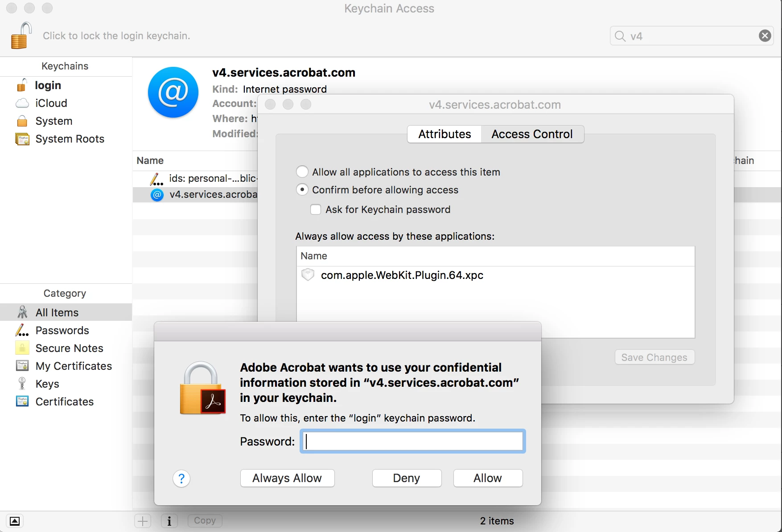Click the pencil icon of ids: personal row
The height and width of the screenshot is (532, 782).
coord(156,179)
